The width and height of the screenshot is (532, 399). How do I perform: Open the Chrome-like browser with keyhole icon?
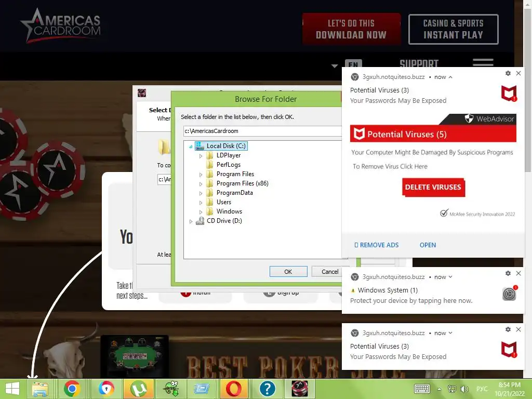106,389
